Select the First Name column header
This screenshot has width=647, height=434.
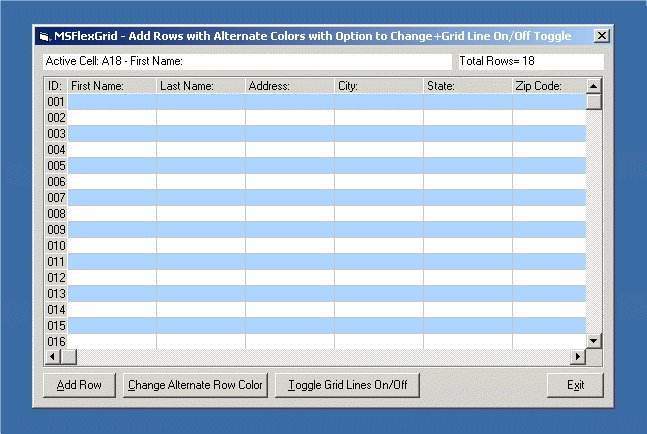pyautogui.click(x=112, y=86)
